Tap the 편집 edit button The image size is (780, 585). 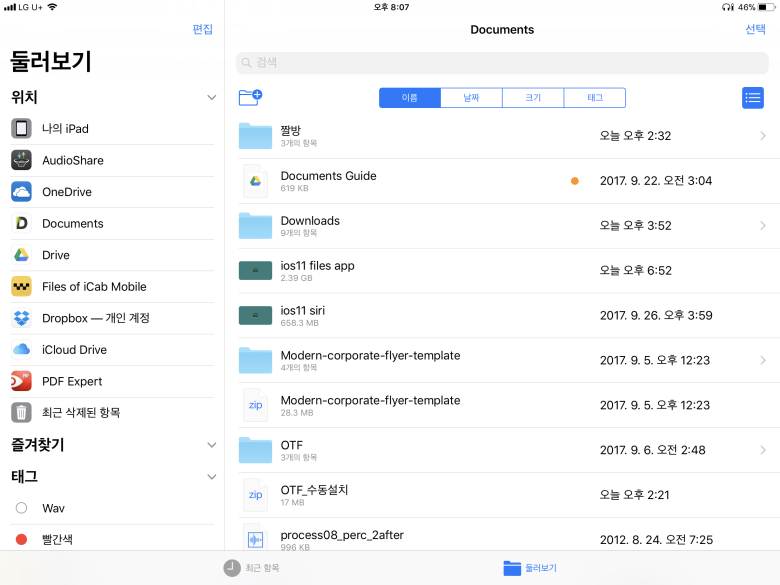202,30
